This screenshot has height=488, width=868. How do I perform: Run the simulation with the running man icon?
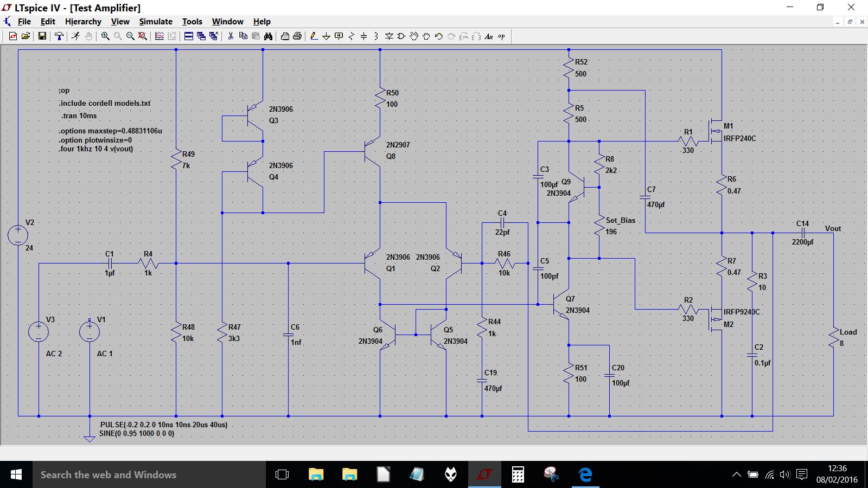76,36
